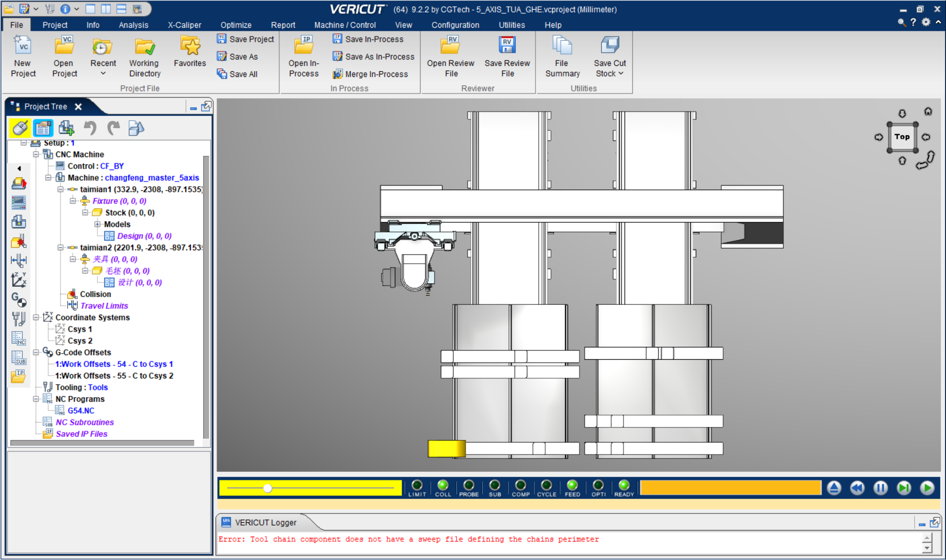
Task: Click the Undo arrow in Project Tree toolbar
Action: point(90,128)
